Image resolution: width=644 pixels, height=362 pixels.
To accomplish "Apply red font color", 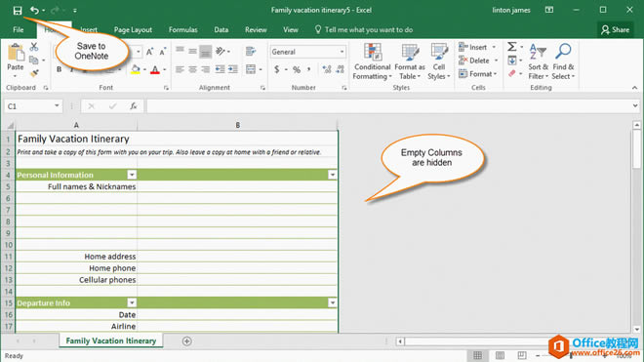I will click(155, 69).
